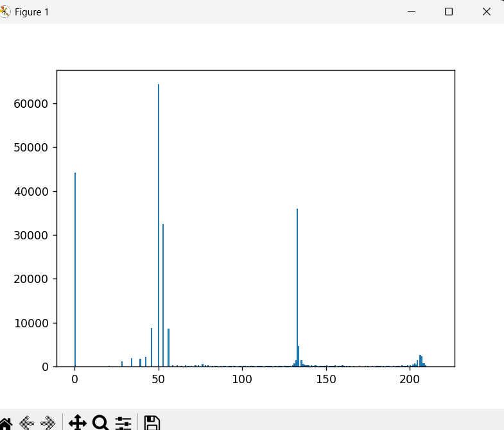The height and width of the screenshot is (430, 504).
Task: Activate the Pan/move axes tool
Action: [x=78, y=422]
